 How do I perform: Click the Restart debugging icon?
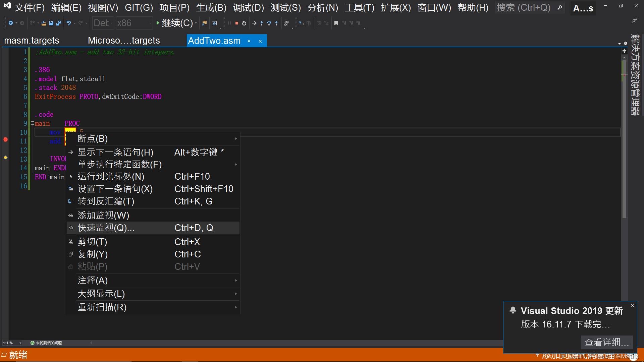pyautogui.click(x=244, y=23)
